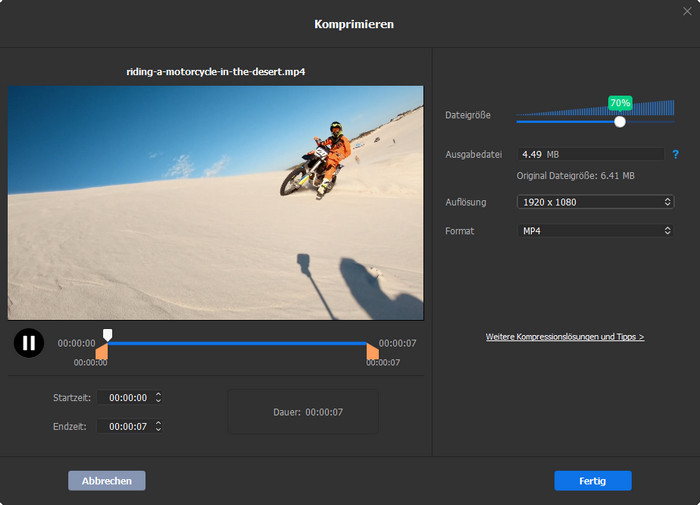Close the Komprimieren dialog with X
Viewport: 700px width, 505px height.
687,11
